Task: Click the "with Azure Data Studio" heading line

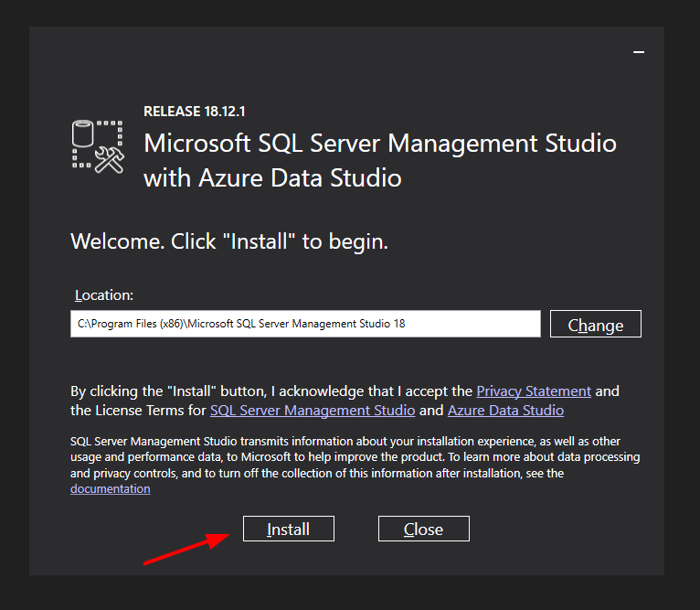Action: [x=272, y=177]
